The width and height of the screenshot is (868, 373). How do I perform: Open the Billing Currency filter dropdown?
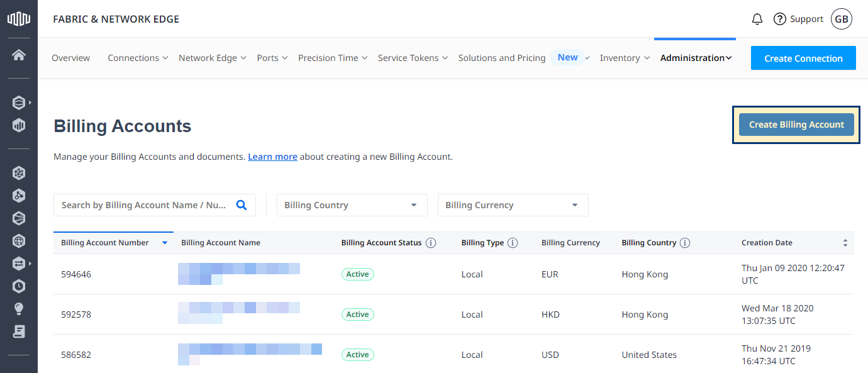(x=513, y=205)
